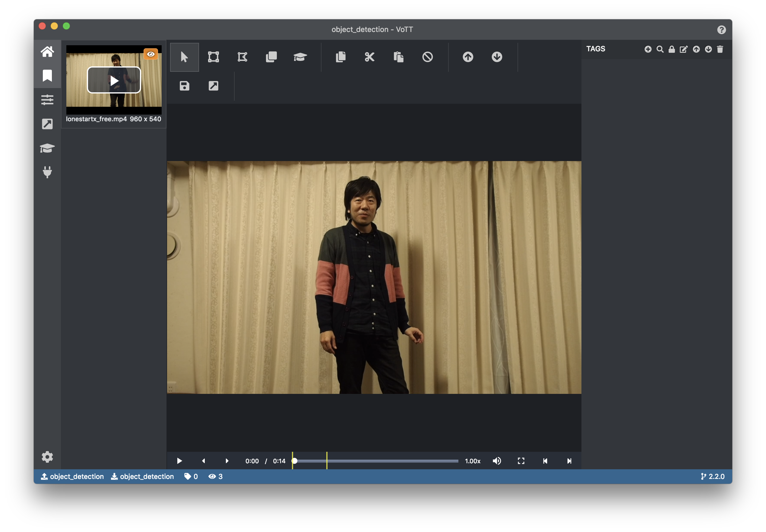Remove all regions with the ban icon
Image resolution: width=766 pixels, height=532 pixels.
[x=428, y=57]
